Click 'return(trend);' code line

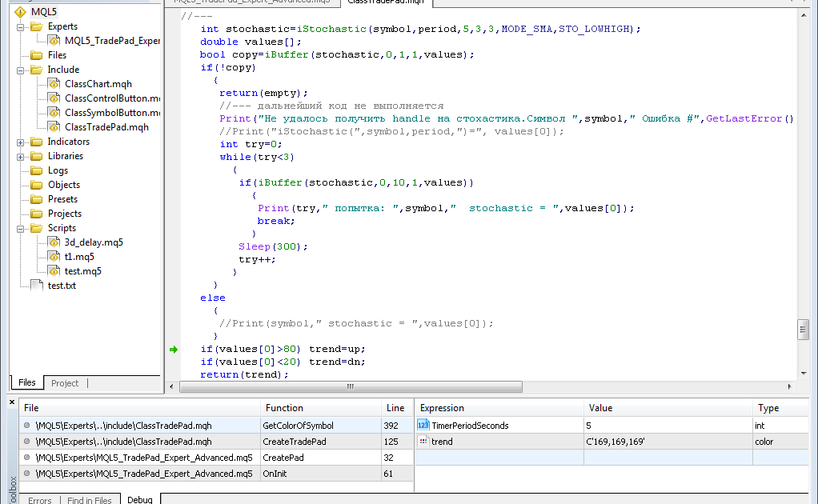point(244,374)
